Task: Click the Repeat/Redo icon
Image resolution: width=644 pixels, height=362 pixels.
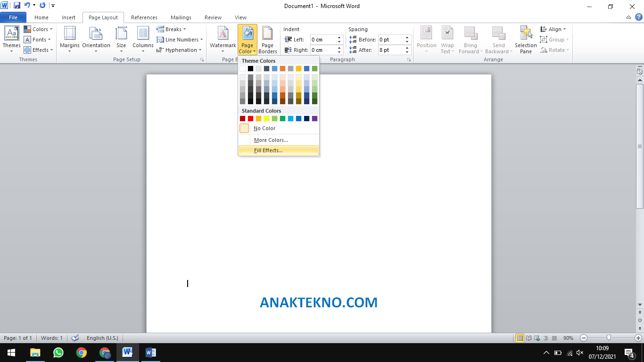Action: click(x=42, y=6)
